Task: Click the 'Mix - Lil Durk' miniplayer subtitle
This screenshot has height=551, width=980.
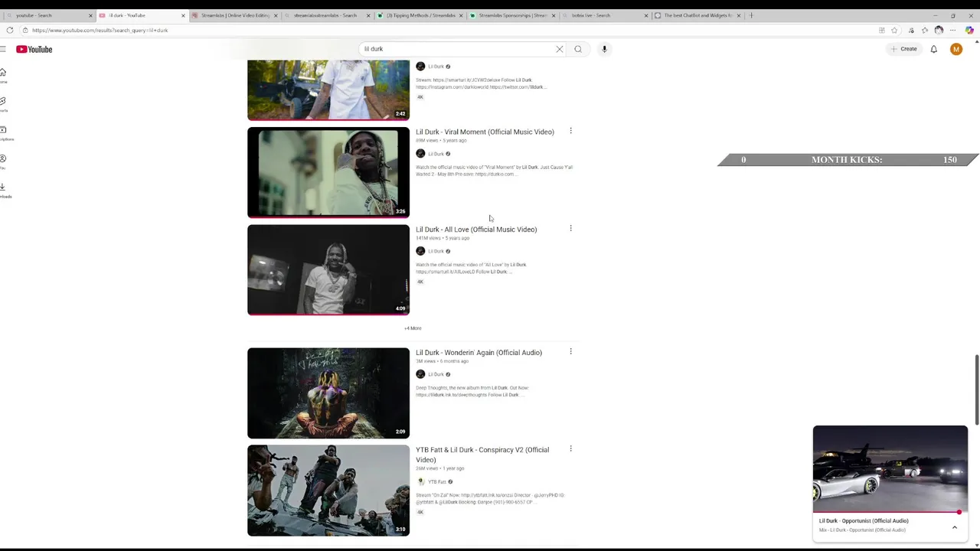Action: pos(862,530)
